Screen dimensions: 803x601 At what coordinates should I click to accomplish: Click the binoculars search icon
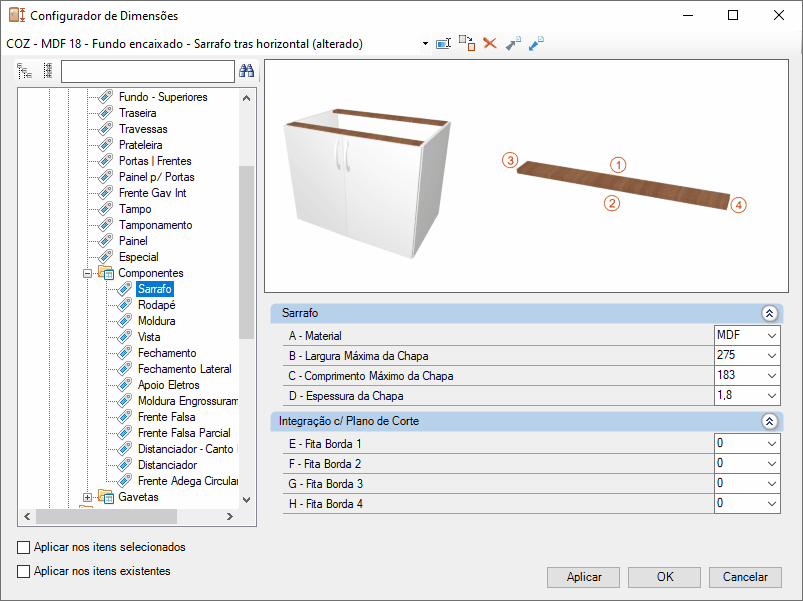[x=247, y=71]
